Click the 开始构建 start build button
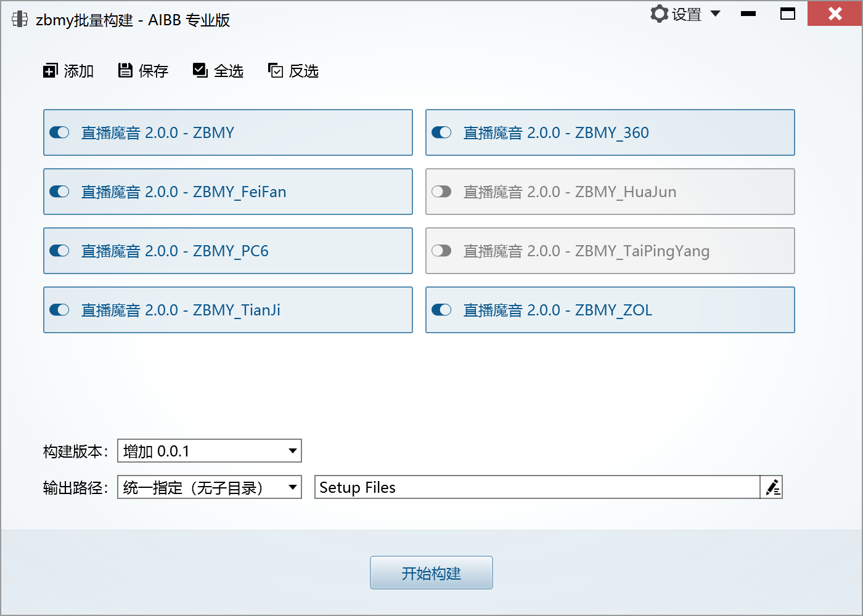The width and height of the screenshot is (863, 616). pyautogui.click(x=431, y=573)
